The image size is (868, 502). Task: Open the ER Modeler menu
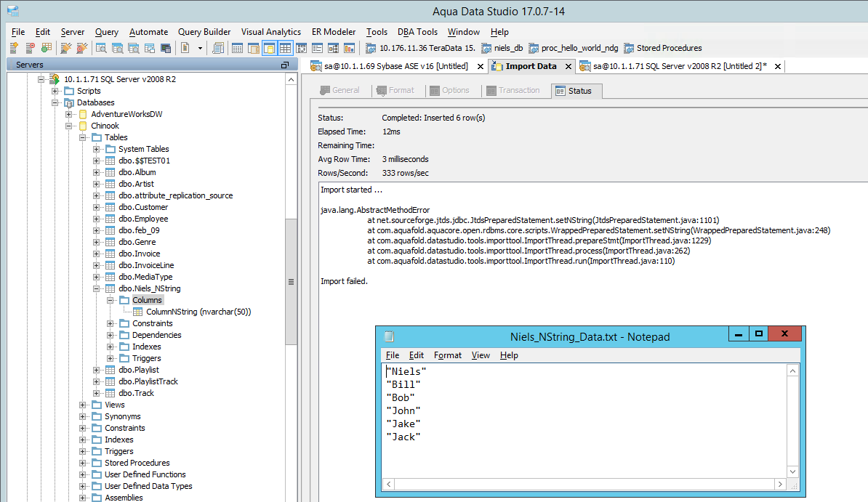pos(333,32)
